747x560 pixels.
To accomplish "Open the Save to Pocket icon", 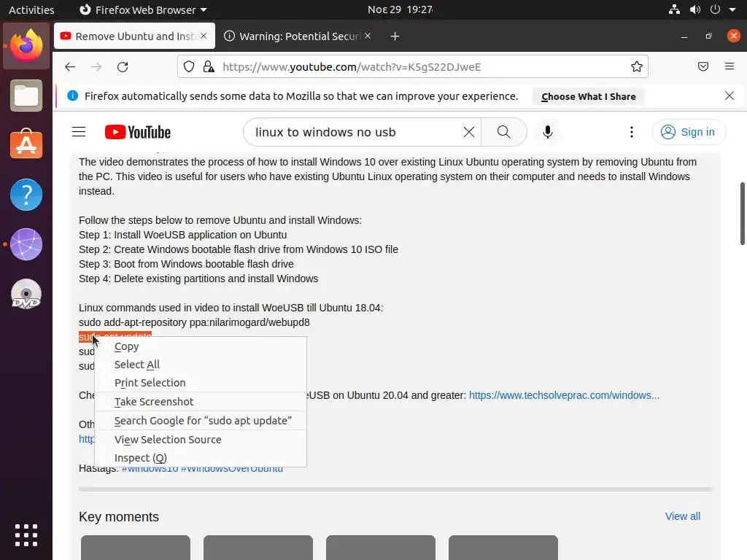I will click(x=703, y=66).
